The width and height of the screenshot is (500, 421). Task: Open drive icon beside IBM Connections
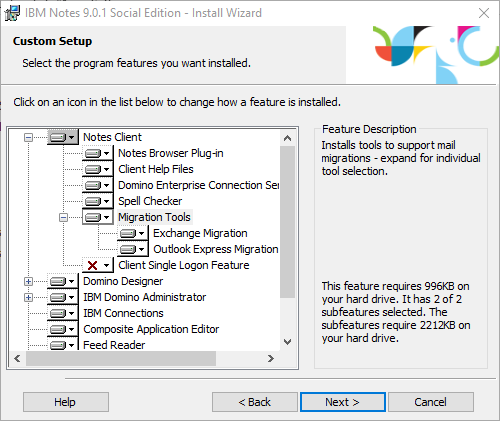click(63, 313)
